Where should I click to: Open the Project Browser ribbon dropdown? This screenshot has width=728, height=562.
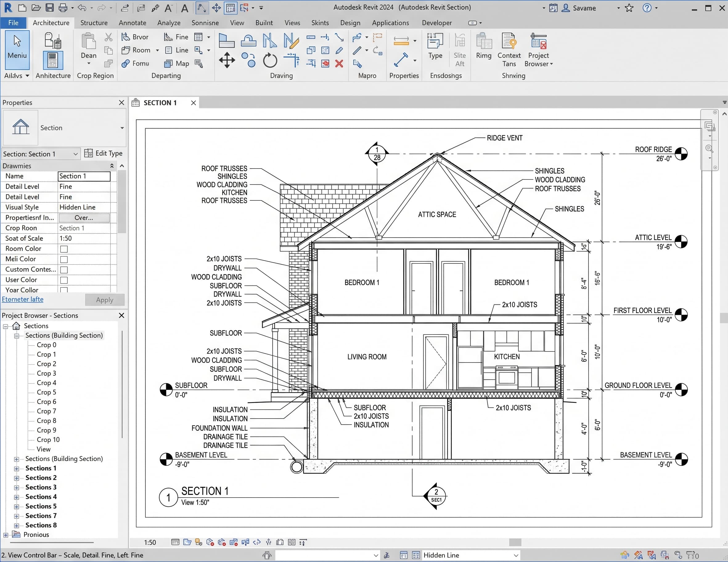(538, 50)
